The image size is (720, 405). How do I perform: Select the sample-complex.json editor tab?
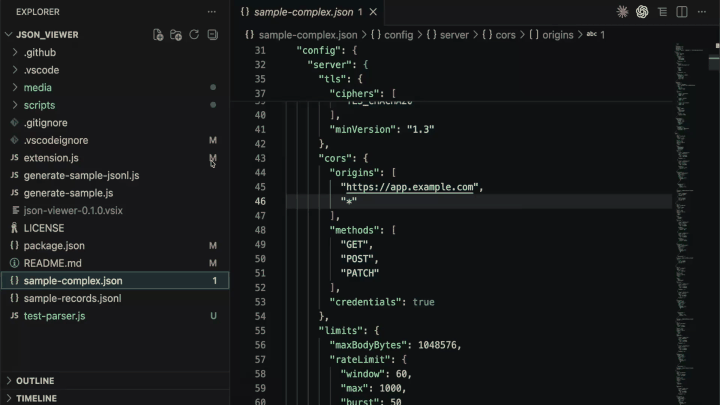click(307, 12)
